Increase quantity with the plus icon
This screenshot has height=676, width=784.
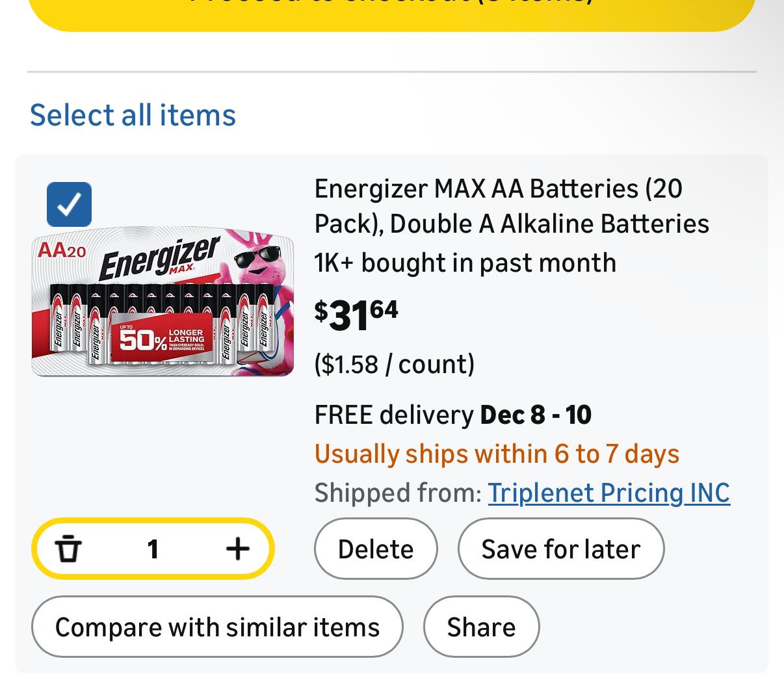click(237, 549)
